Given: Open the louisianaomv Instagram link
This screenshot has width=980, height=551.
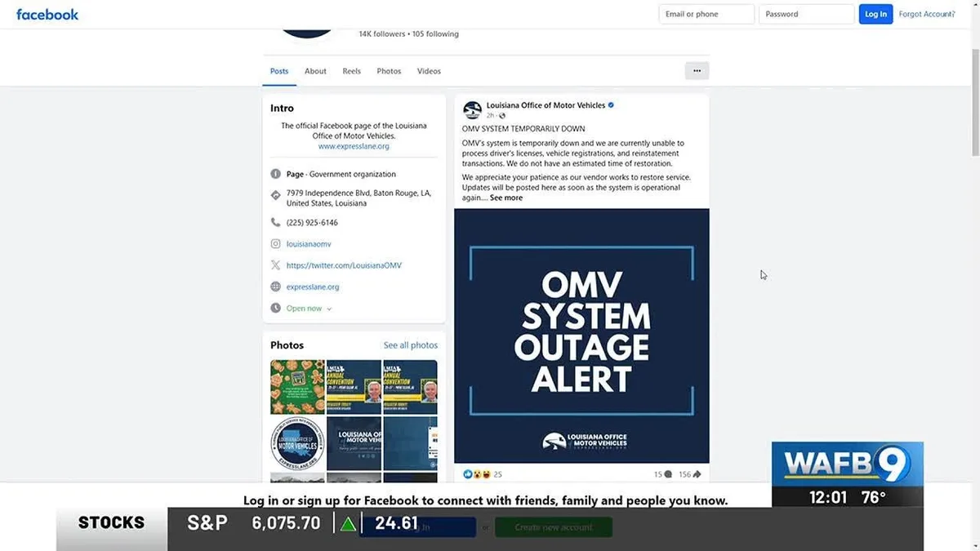Looking at the screenshot, I should (x=309, y=244).
